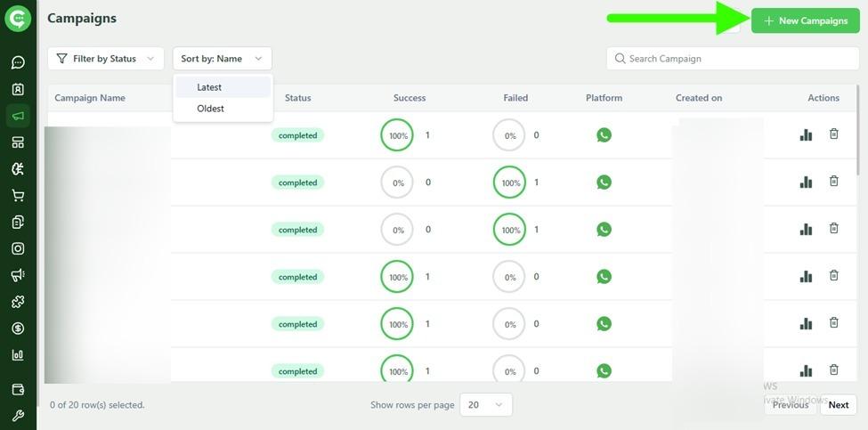Open the bar-chart analytics icon in the sidebar
This screenshot has height=430, width=868.
point(18,354)
